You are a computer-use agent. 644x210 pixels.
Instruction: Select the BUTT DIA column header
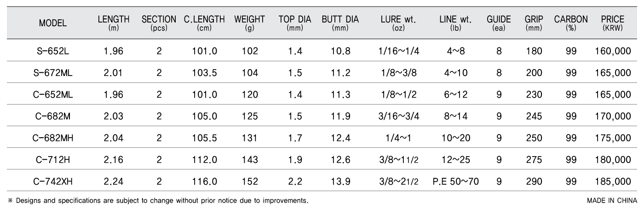point(340,23)
